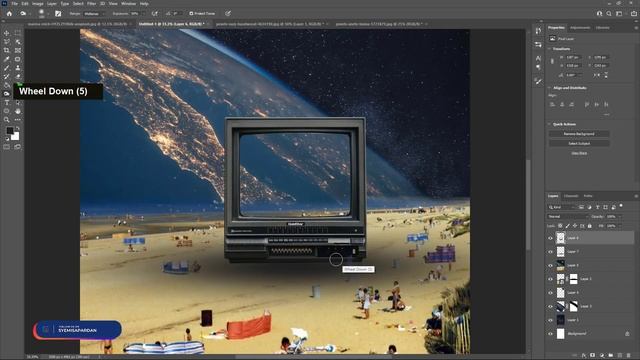Click the lock position icon in Layers
This screenshot has height=360, width=640.
click(x=575, y=226)
